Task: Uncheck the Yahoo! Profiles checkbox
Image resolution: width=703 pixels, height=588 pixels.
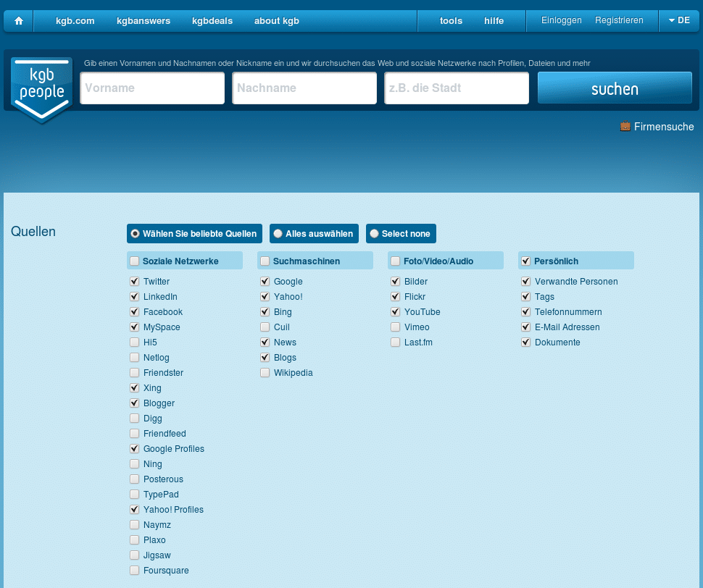Action: point(135,510)
